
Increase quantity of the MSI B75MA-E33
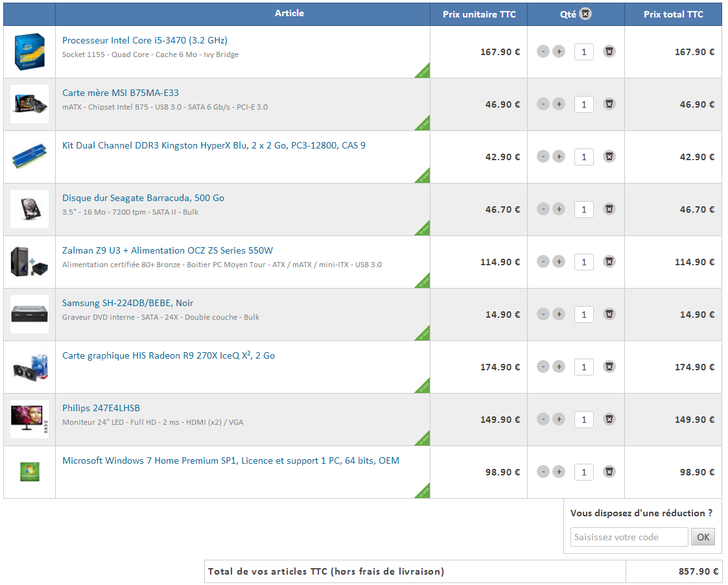tap(559, 104)
